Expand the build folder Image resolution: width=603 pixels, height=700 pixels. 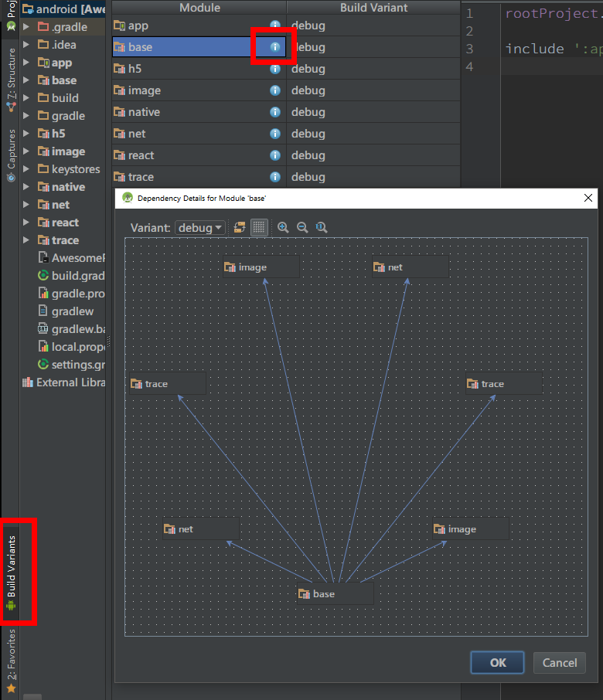[26, 98]
